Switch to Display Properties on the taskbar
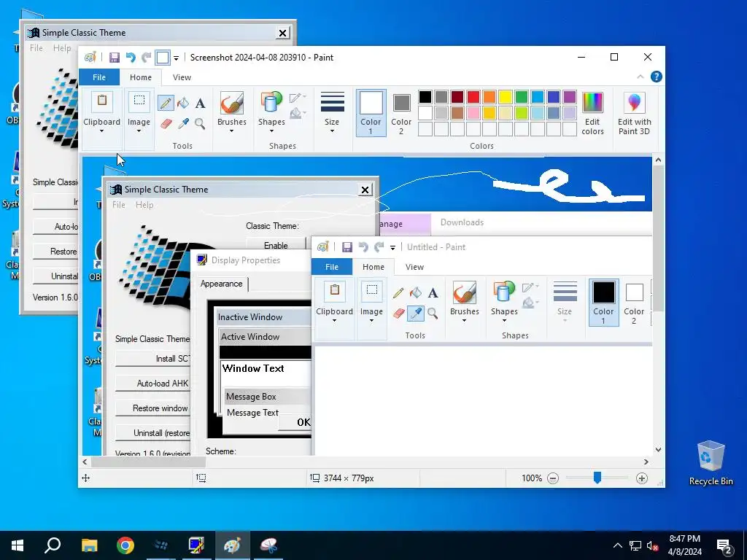 pos(196,545)
